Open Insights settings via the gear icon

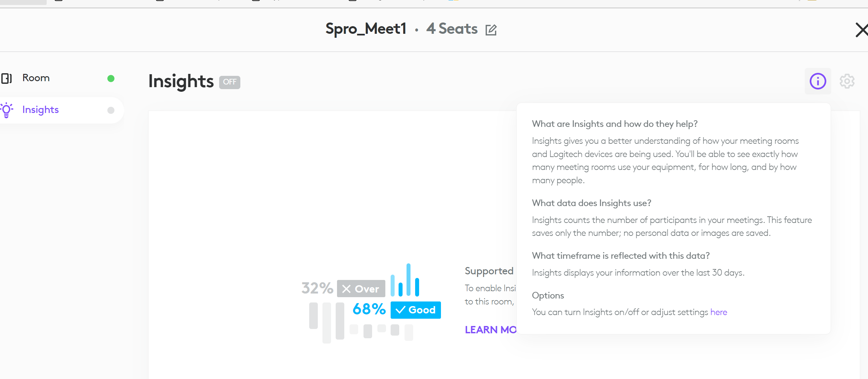pos(846,81)
